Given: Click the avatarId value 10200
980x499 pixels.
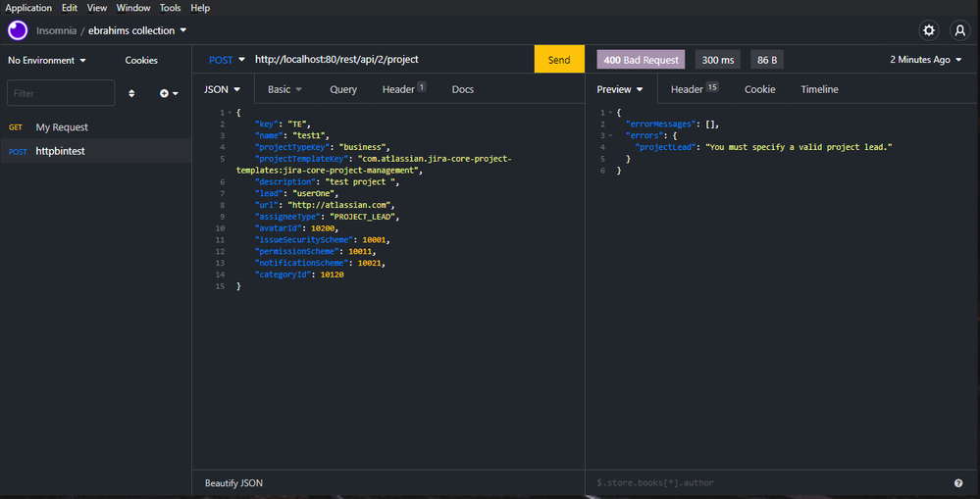Looking at the screenshot, I should (324, 228).
